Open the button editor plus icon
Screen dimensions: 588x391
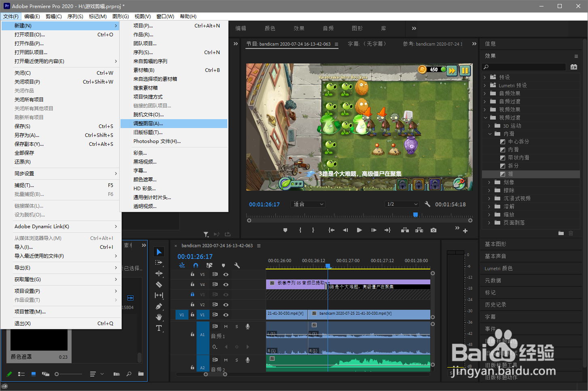point(465,231)
